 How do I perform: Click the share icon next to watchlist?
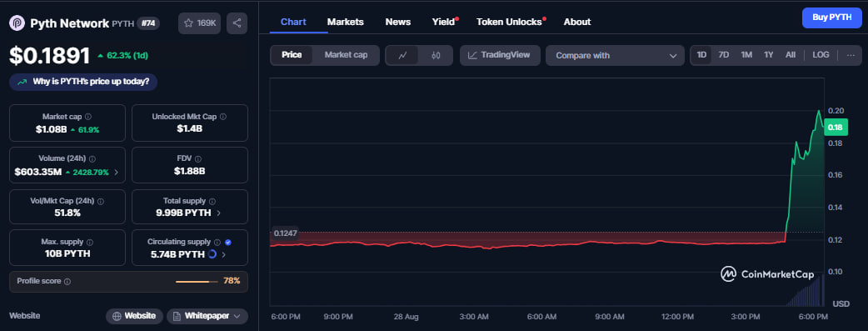point(237,23)
